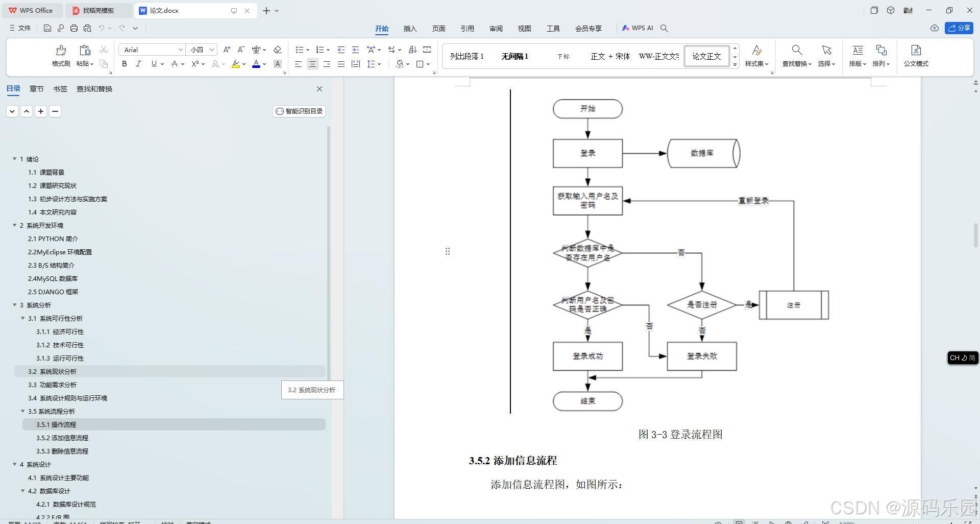Switch to the 插入 ribbon tab

click(410, 29)
